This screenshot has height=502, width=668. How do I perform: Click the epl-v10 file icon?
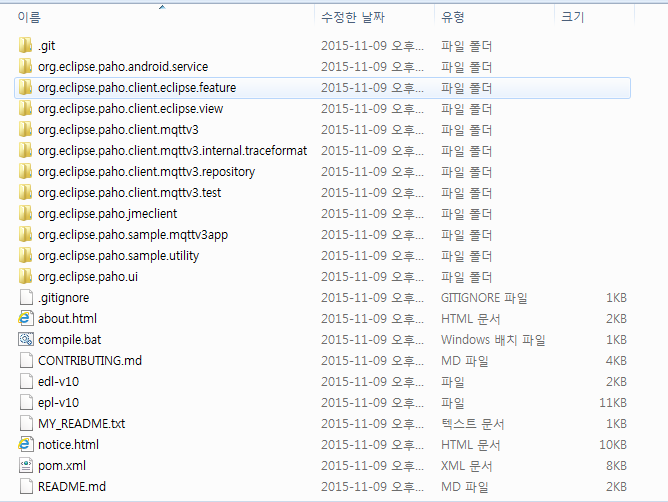tap(26, 402)
